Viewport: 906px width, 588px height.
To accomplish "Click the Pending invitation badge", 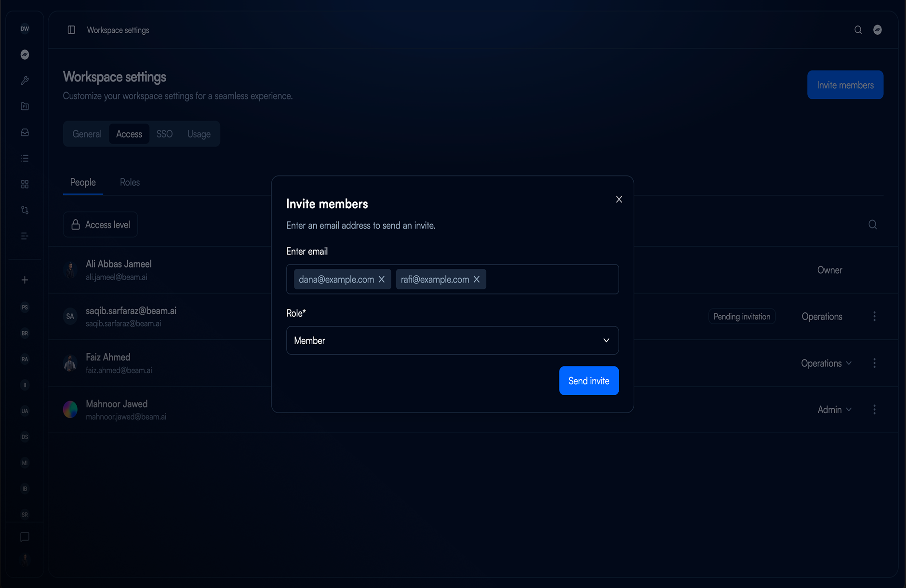I will click(742, 316).
